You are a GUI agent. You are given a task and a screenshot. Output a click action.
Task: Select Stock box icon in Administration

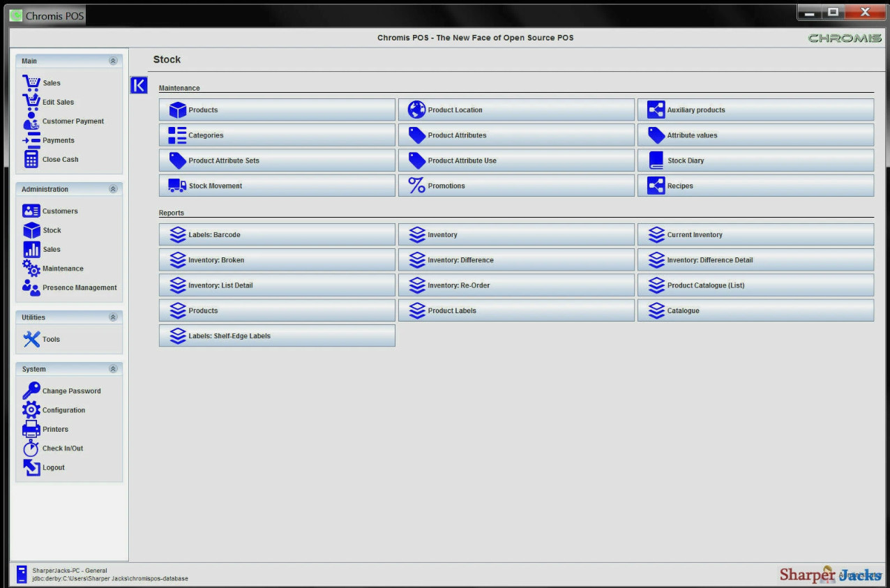pyautogui.click(x=31, y=230)
